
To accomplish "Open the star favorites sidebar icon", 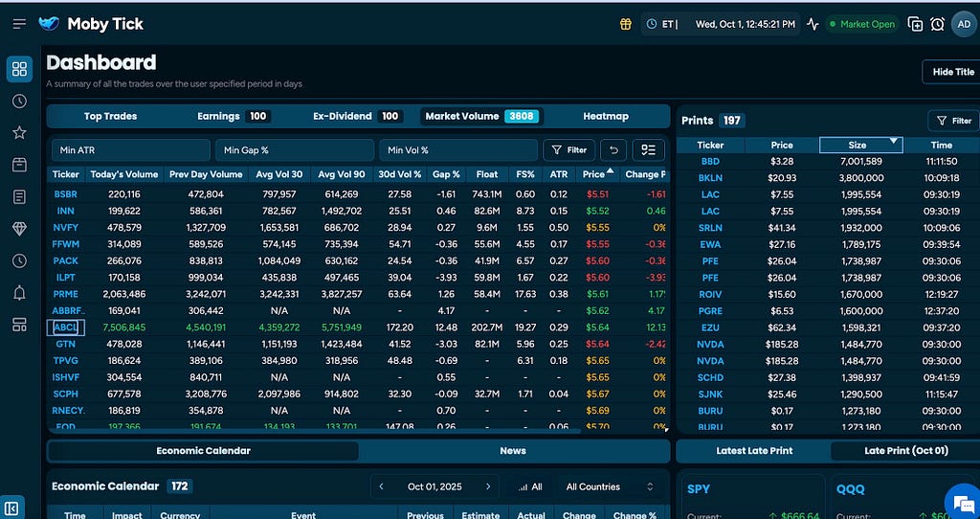I will tap(19, 132).
